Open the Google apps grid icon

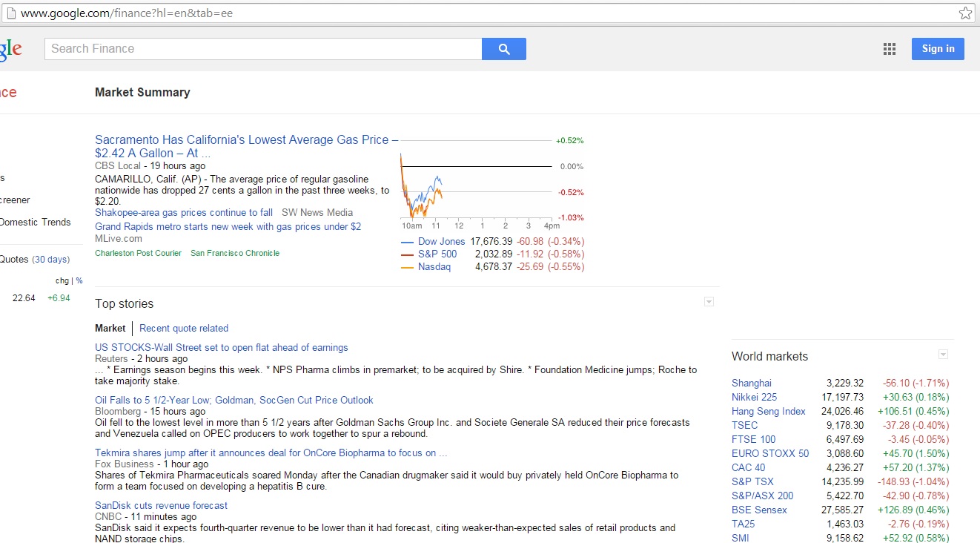coord(890,49)
